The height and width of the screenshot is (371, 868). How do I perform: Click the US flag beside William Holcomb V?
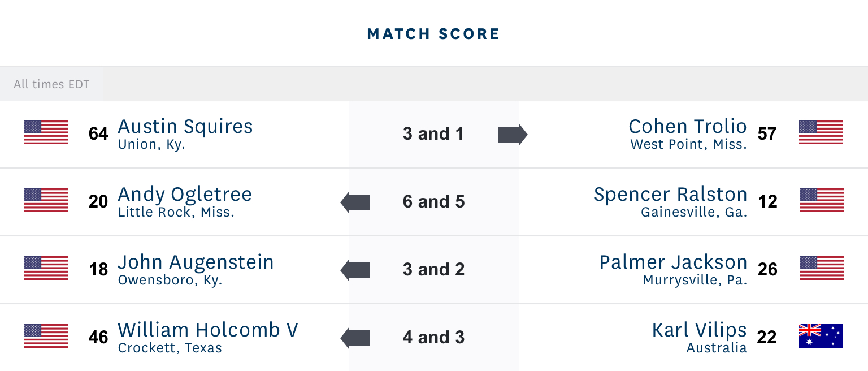46,336
